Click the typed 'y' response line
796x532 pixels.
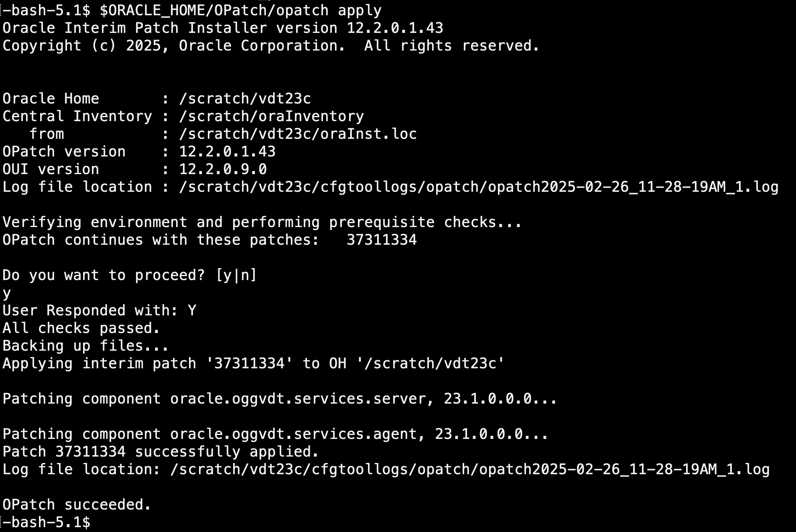(7, 293)
